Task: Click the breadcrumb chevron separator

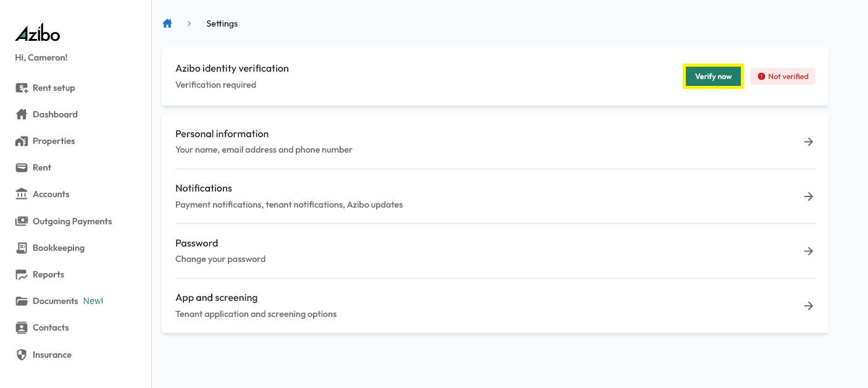Action: point(190,23)
